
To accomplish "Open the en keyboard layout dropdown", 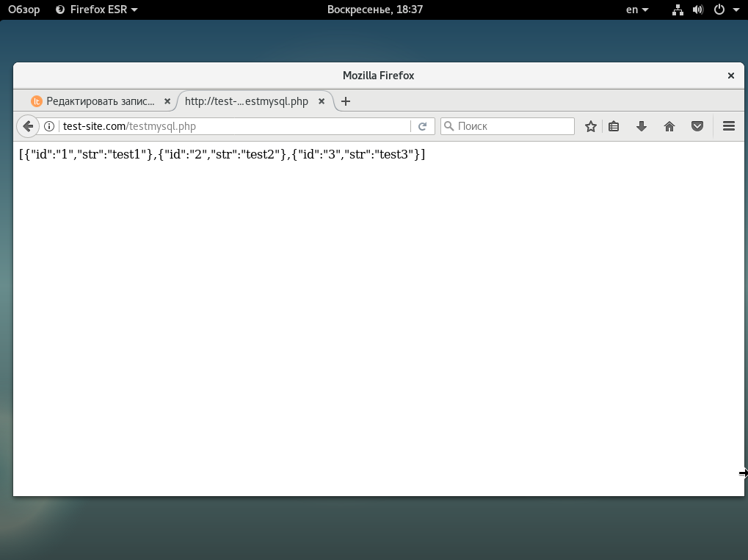I will tap(636, 10).
